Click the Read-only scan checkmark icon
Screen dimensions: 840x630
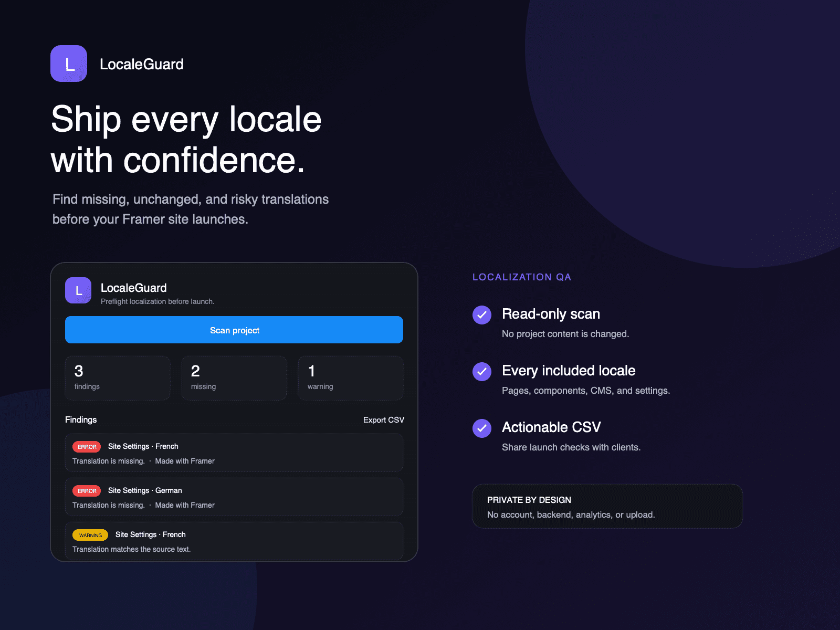(x=482, y=315)
